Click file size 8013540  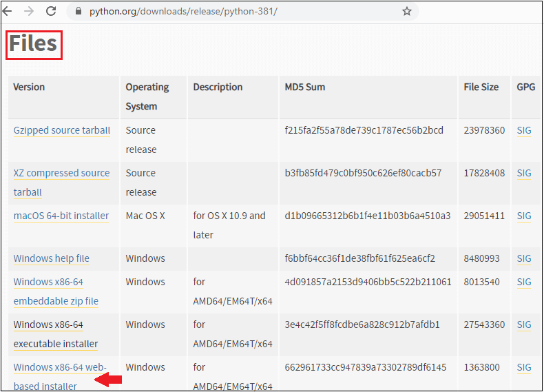tap(481, 282)
